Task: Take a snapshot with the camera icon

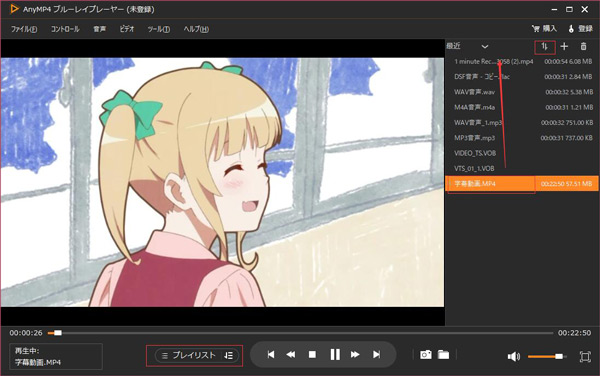Action: (426, 355)
